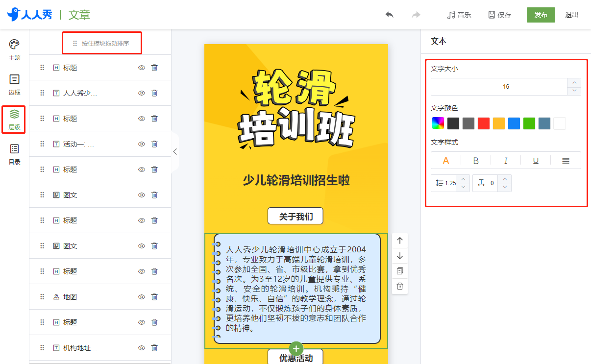Toggle underline text formatting
Image resolution: width=591 pixels, height=364 pixels.
pos(536,160)
